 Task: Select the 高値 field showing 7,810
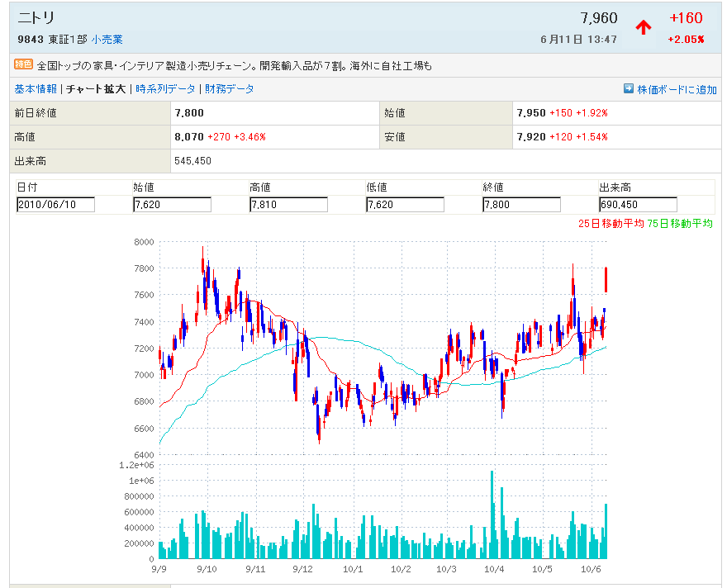click(288, 205)
